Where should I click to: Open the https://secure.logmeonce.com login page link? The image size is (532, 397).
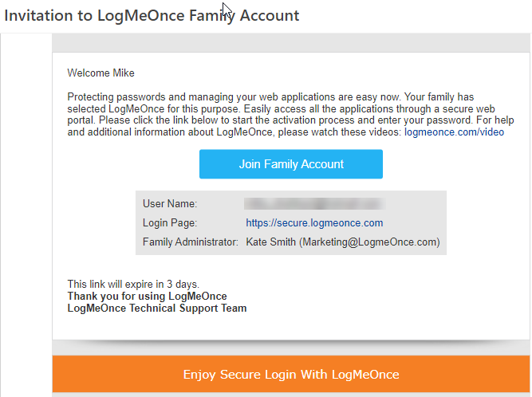[x=314, y=222]
